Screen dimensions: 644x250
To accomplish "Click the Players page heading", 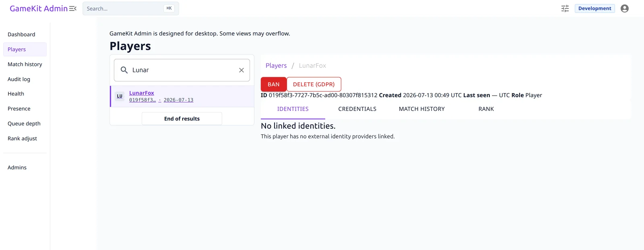I will click(x=130, y=46).
